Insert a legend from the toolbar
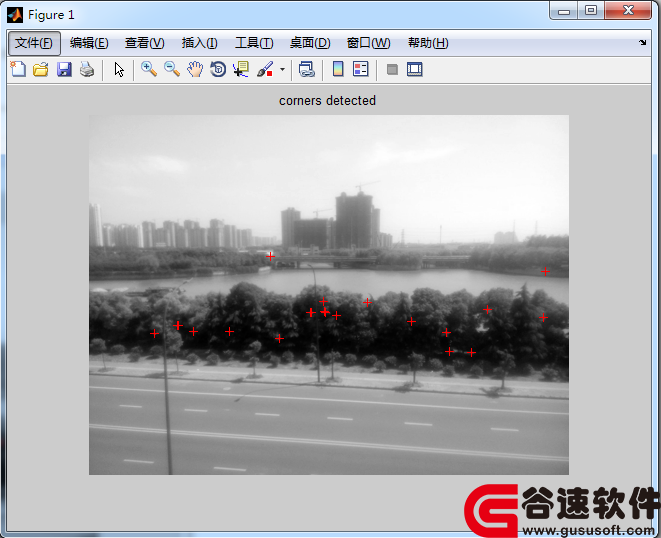This screenshot has width=661, height=538. [x=361, y=69]
